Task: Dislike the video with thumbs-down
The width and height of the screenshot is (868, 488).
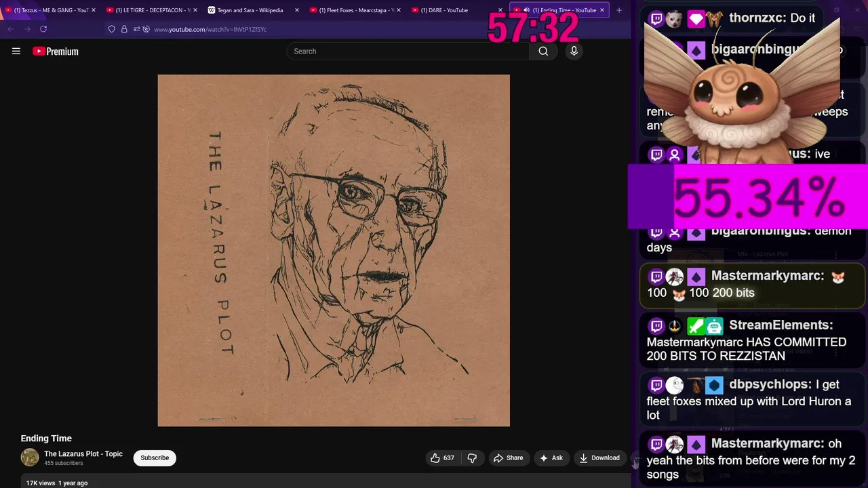Action: (472, 458)
